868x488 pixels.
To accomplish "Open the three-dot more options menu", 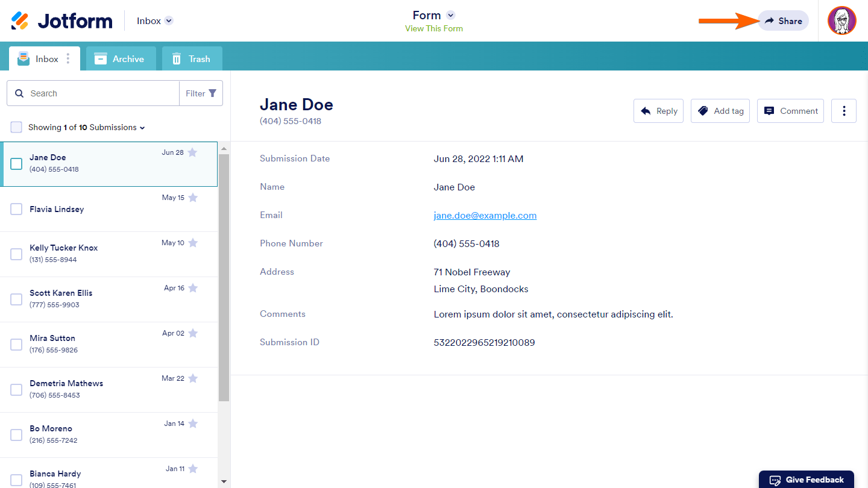I will point(843,111).
